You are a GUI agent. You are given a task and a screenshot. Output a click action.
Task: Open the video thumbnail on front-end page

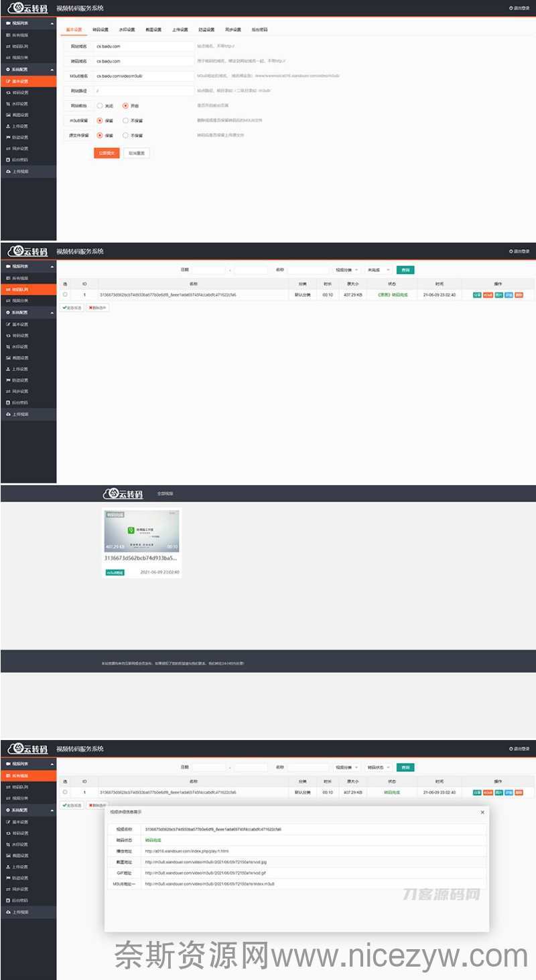[141, 530]
